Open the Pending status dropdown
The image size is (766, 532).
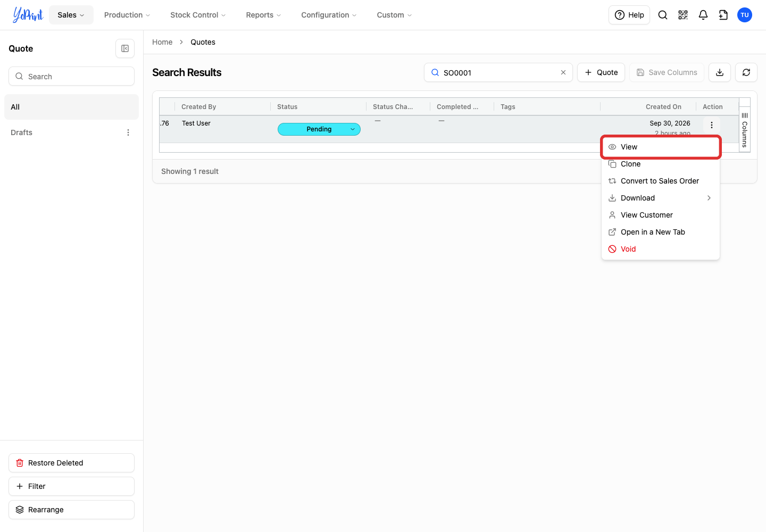pyautogui.click(x=319, y=129)
